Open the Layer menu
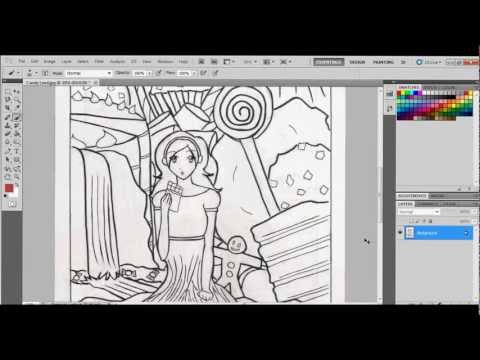Image resolution: width=480 pixels, height=360 pixels. coord(67,62)
